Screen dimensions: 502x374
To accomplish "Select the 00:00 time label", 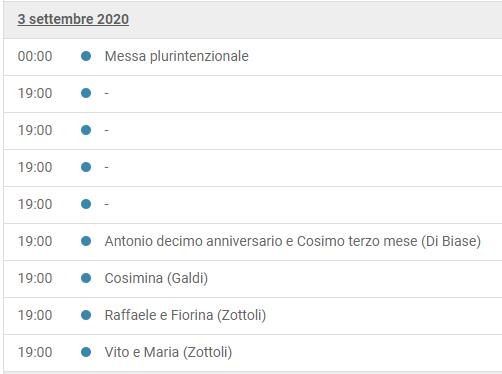I will click(35, 56).
